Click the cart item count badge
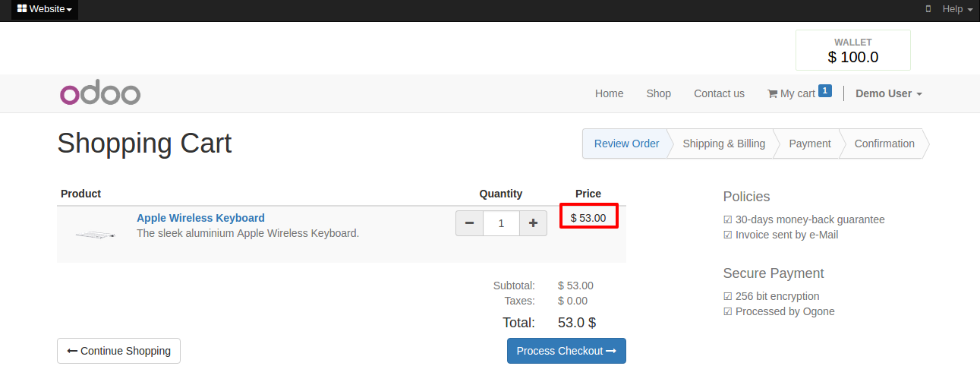This screenshot has width=980, height=385. pos(825,91)
